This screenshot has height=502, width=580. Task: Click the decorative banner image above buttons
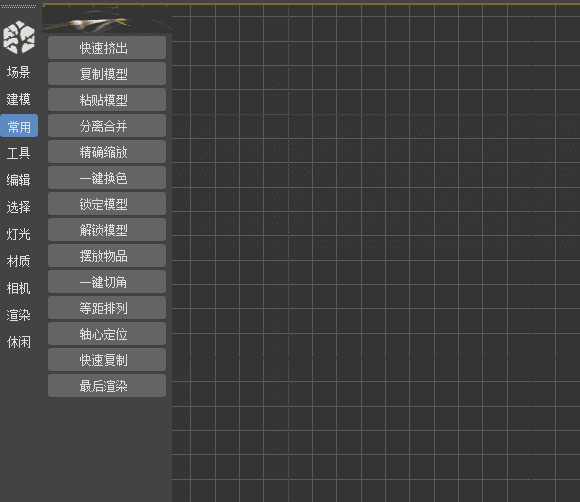tap(107, 20)
